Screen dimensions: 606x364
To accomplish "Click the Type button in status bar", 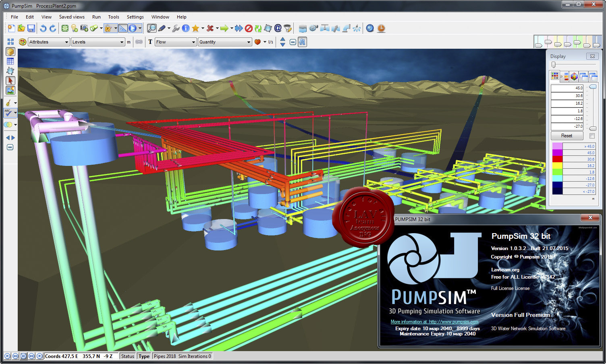I will tap(144, 356).
